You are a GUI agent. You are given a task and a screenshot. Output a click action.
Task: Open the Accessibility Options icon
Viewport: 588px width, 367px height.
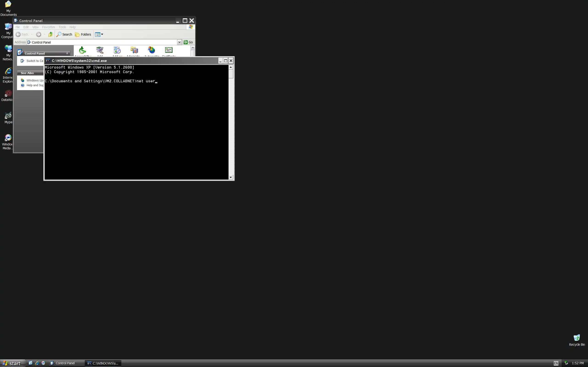tap(82, 50)
